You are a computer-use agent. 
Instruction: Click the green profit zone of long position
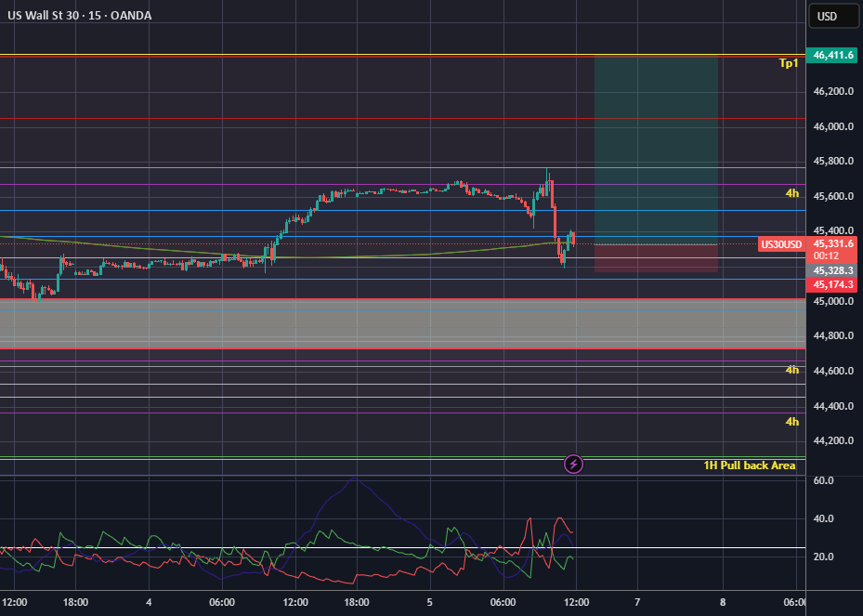(656, 150)
